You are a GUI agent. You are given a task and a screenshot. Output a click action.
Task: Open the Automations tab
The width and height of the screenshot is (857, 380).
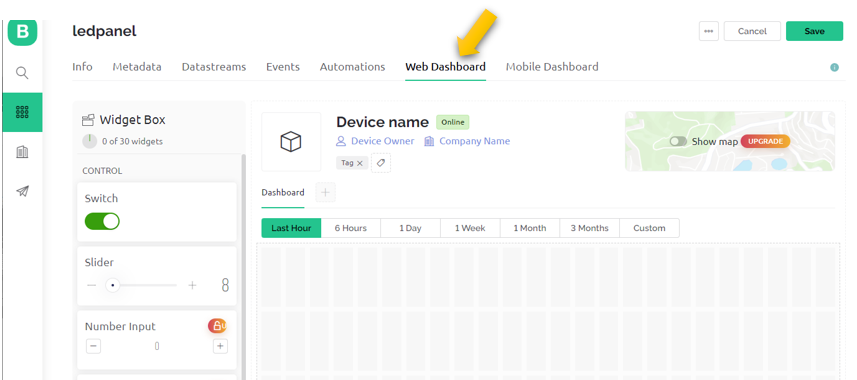click(353, 67)
